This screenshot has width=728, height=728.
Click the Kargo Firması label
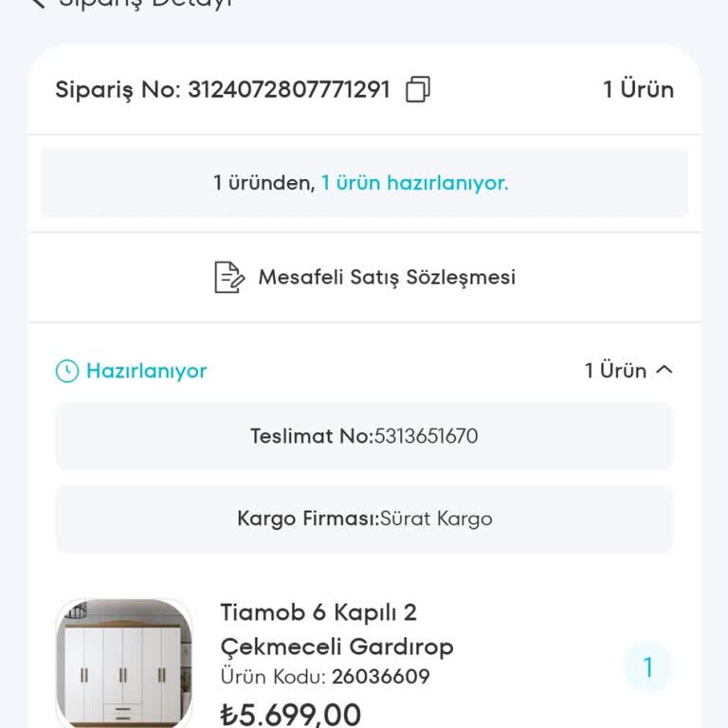(308, 519)
